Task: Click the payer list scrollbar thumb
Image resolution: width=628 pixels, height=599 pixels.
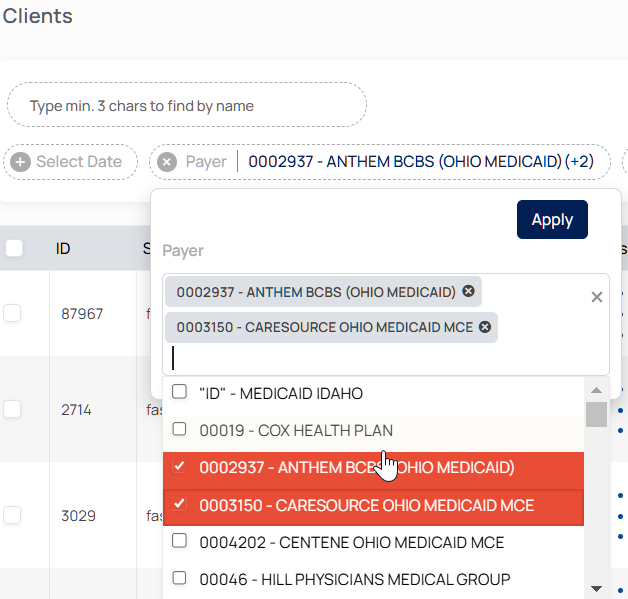Action: [x=595, y=414]
